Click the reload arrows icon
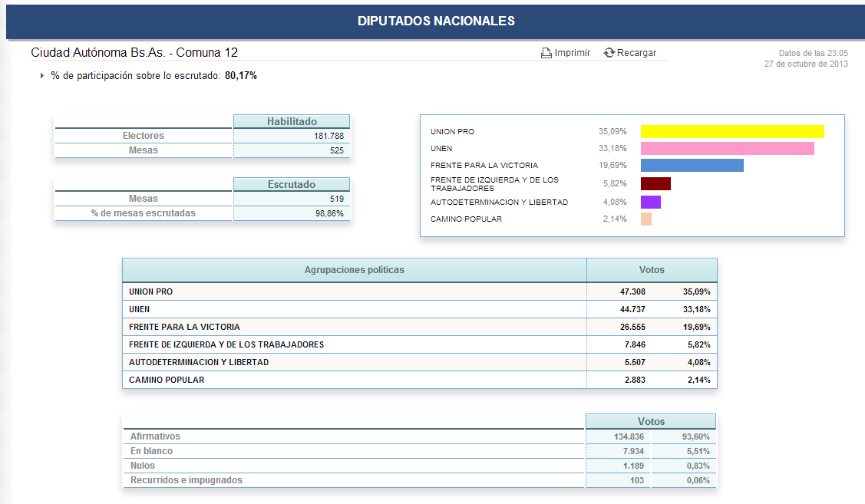 pos(609,53)
